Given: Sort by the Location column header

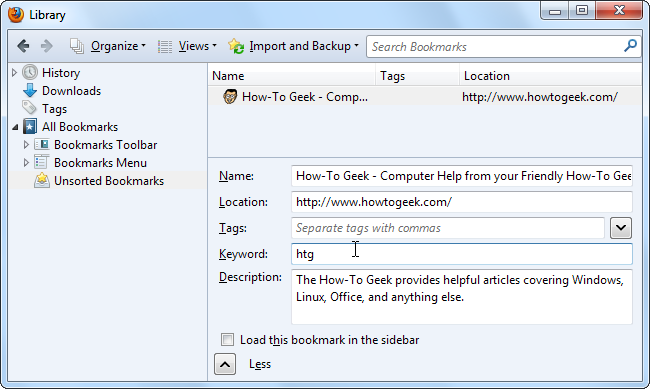Looking at the screenshot, I should pos(551,76).
